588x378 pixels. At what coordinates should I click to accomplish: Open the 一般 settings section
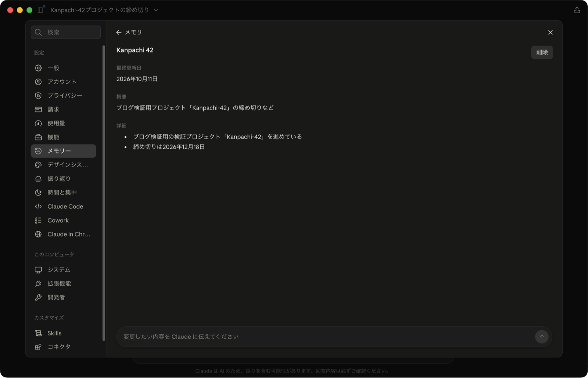coord(64,68)
